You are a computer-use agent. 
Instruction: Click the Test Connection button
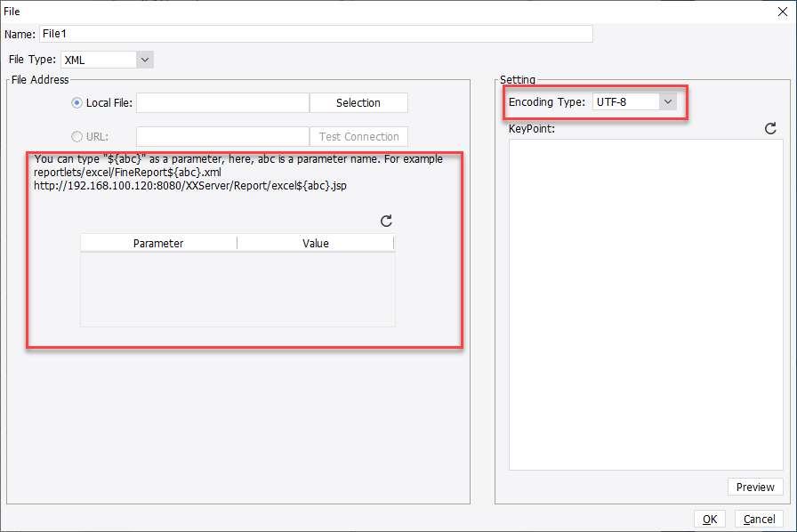(358, 136)
